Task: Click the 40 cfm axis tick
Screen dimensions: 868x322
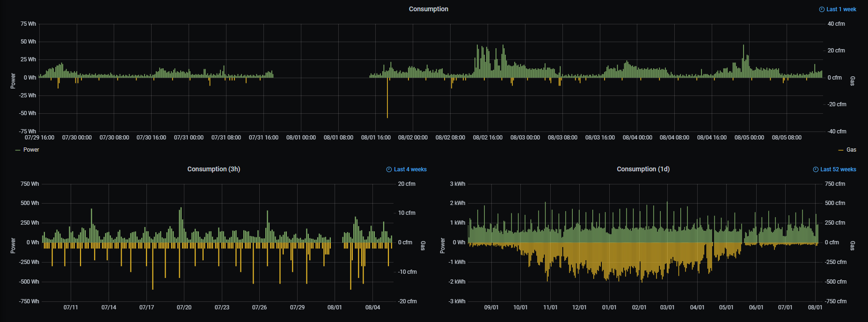Action: point(836,24)
